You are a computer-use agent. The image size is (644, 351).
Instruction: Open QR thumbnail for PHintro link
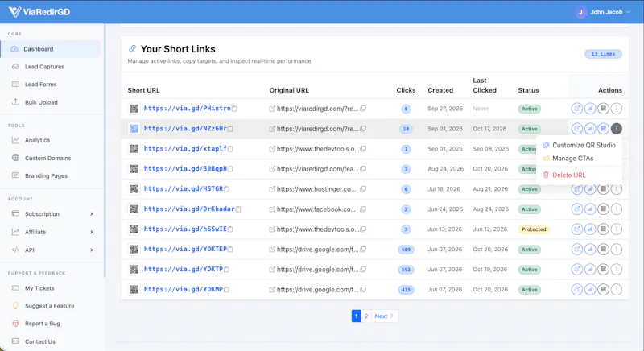pyautogui.click(x=134, y=109)
